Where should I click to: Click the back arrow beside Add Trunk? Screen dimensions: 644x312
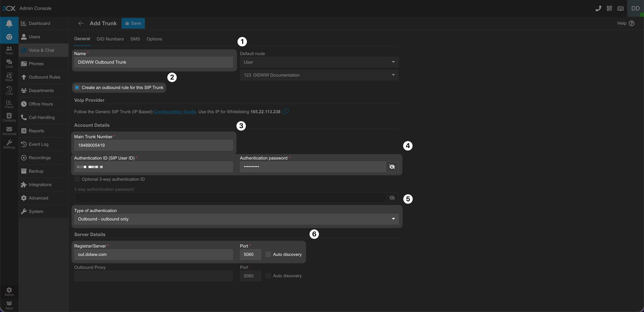tap(81, 23)
